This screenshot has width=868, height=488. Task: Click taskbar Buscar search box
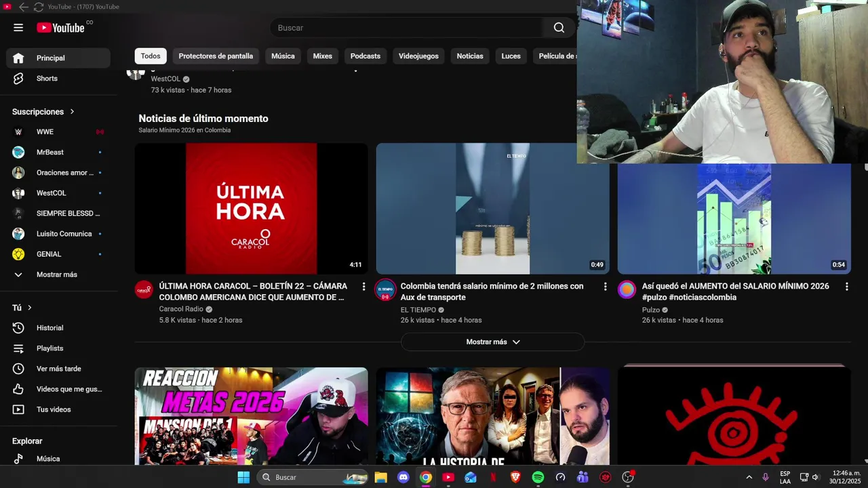click(x=313, y=477)
